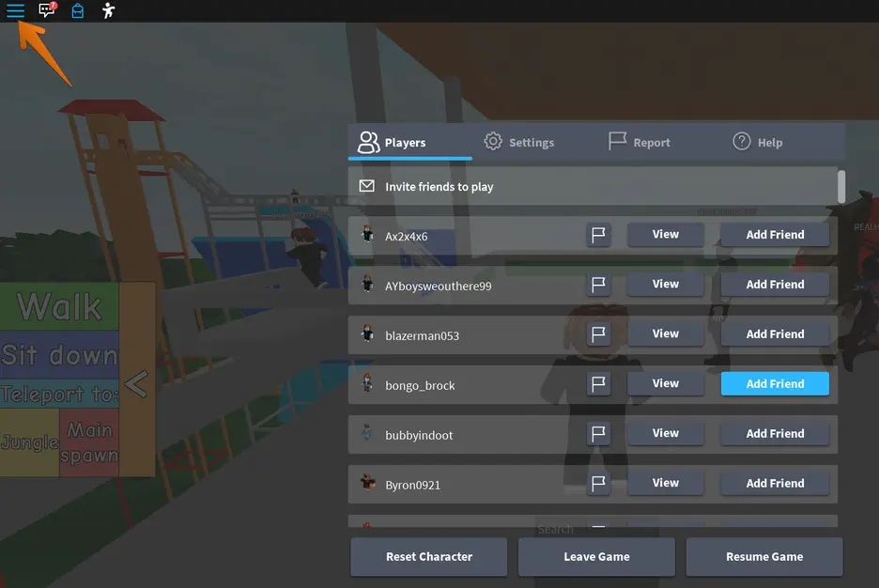Viewport: 879px width, 588px height.
Task: Click AYboysweouthere99's avatar thumbnail
Action: (x=367, y=284)
